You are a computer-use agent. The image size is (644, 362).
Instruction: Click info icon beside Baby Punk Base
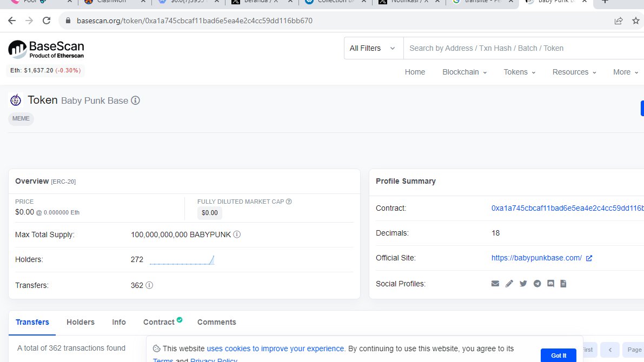pos(136,100)
